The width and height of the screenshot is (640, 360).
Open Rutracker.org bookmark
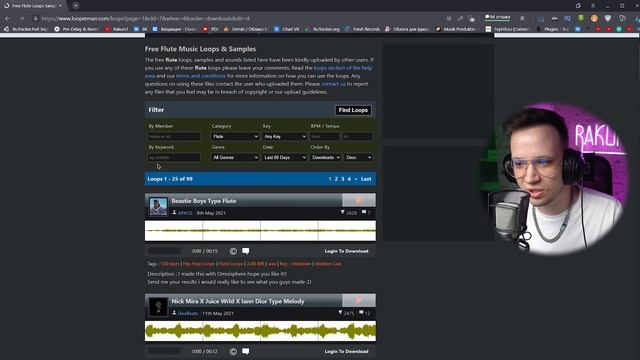tap(322, 29)
